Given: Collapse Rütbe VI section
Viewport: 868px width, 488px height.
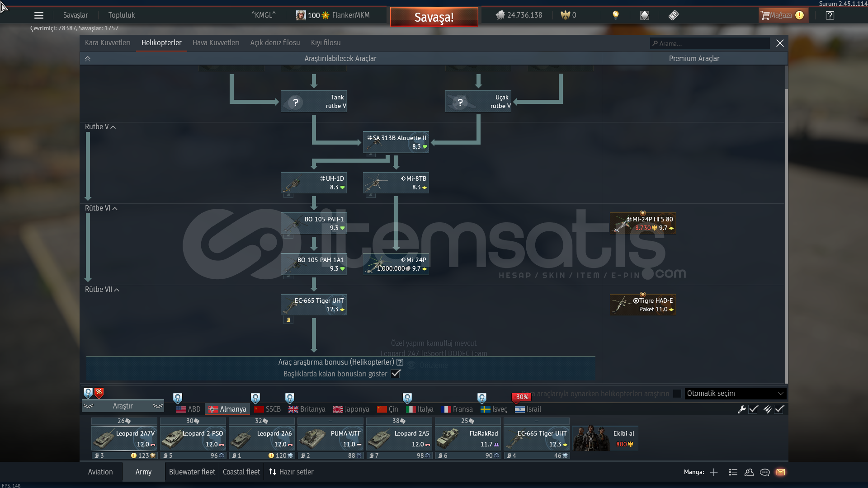Looking at the screenshot, I should coord(101,208).
